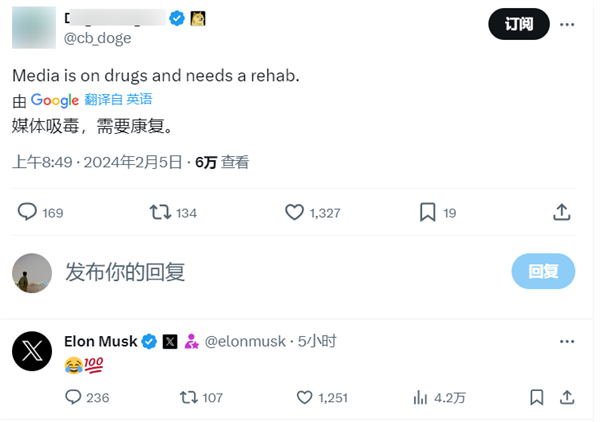
Task: Click the 翻译自 英语 translation link
Action: click(118, 99)
